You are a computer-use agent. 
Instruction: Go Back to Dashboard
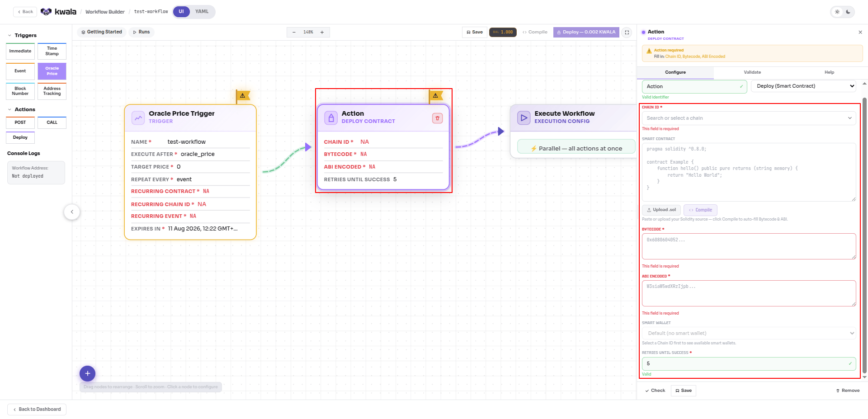click(37, 410)
